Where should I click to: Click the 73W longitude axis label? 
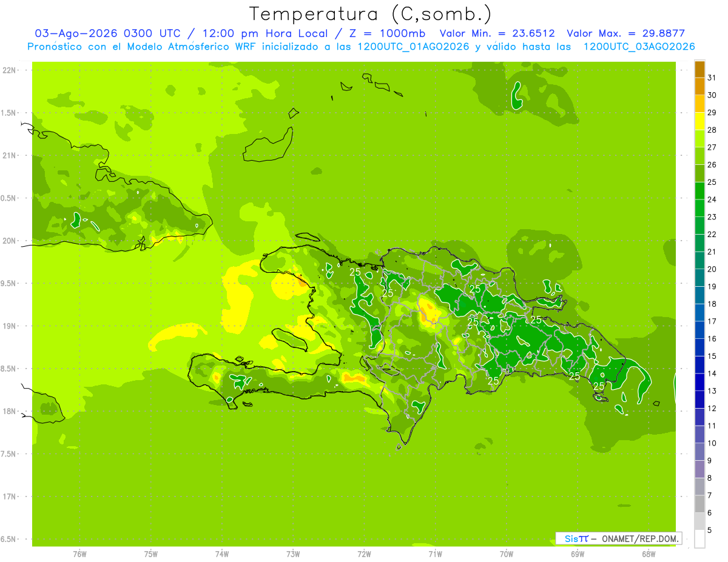pyautogui.click(x=293, y=554)
